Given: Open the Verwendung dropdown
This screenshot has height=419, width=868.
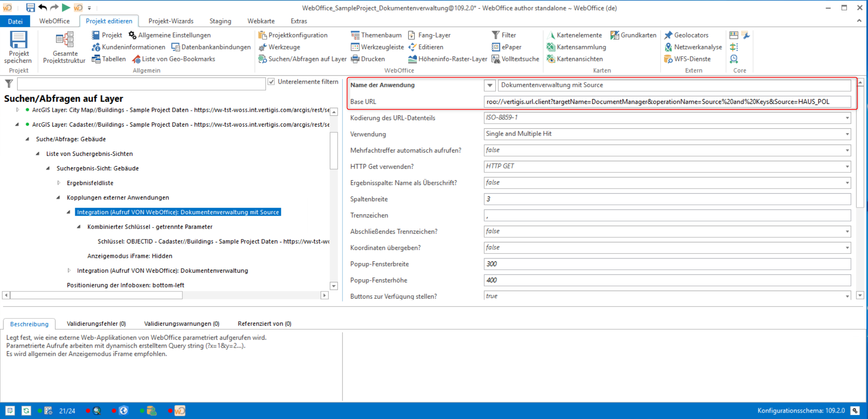Looking at the screenshot, I should pyautogui.click(x=847, y=134).
